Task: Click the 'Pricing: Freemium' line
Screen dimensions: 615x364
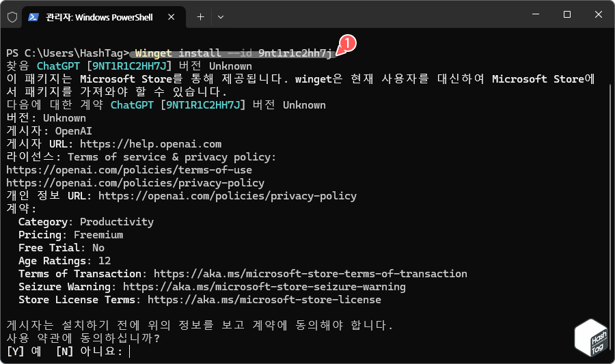Action: click(70, 235)
